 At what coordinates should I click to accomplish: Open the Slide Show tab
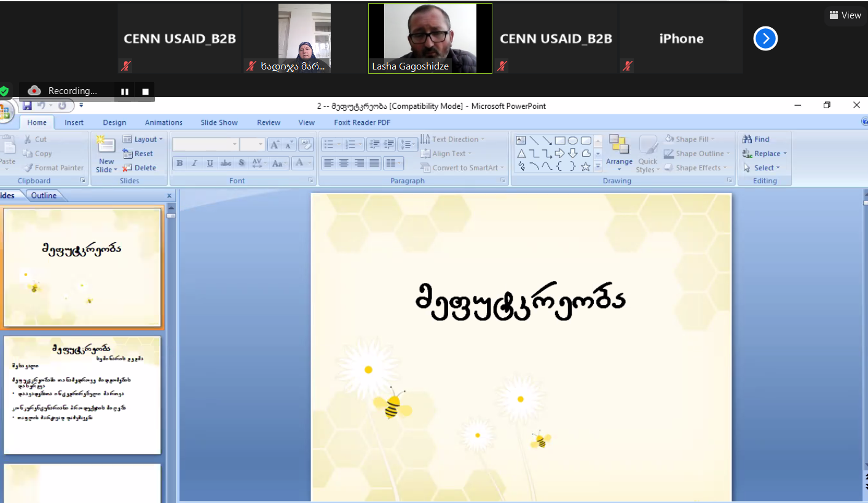click(x=219, y=122)
